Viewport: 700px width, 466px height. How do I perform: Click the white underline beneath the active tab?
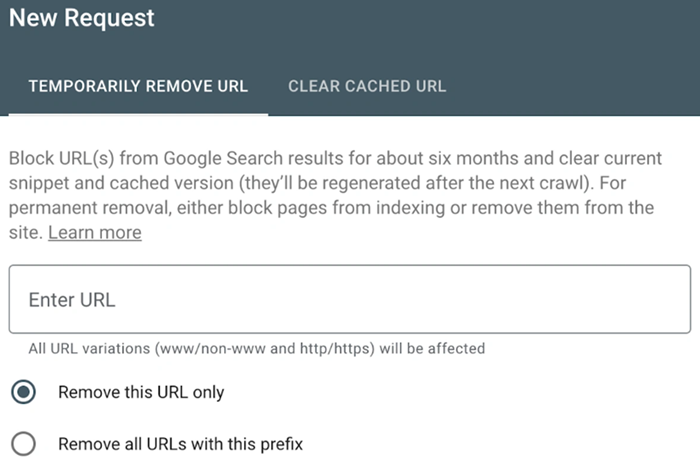click(138, 114)
